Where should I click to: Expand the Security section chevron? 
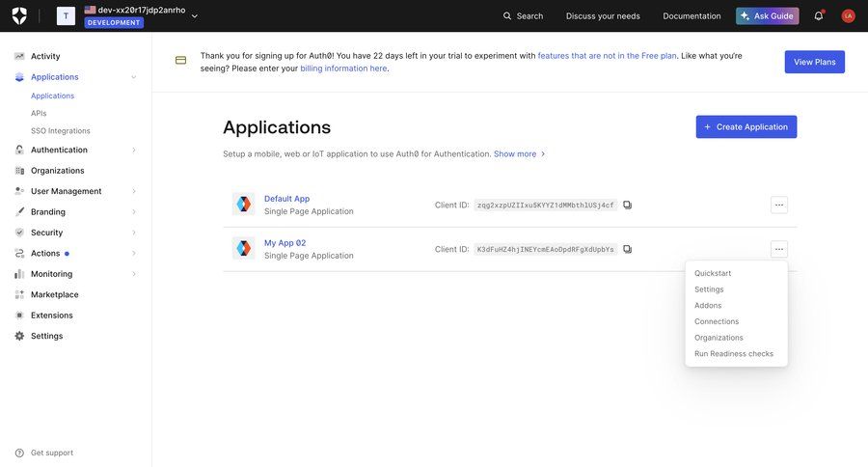[x=133, y=233]
